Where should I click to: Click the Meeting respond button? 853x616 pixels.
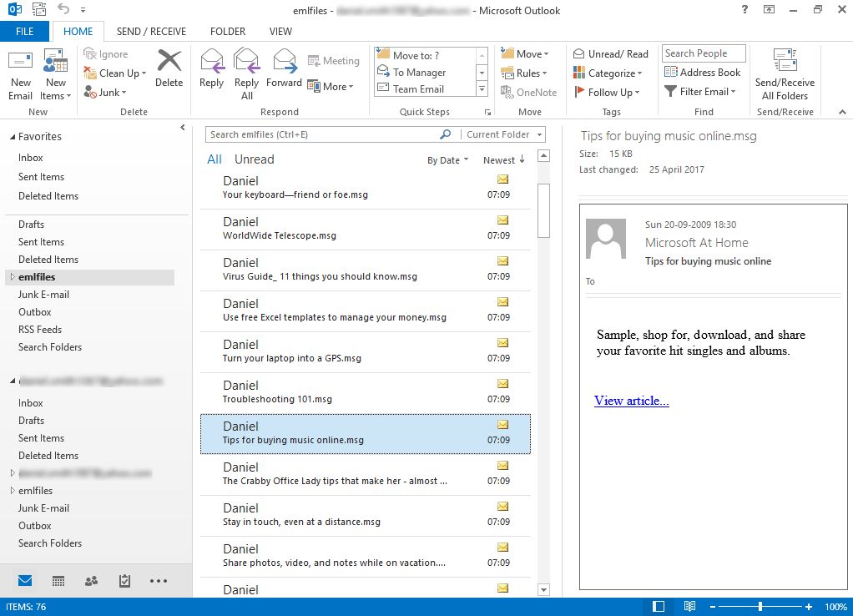pyautogui.click(x=333, y=60)
